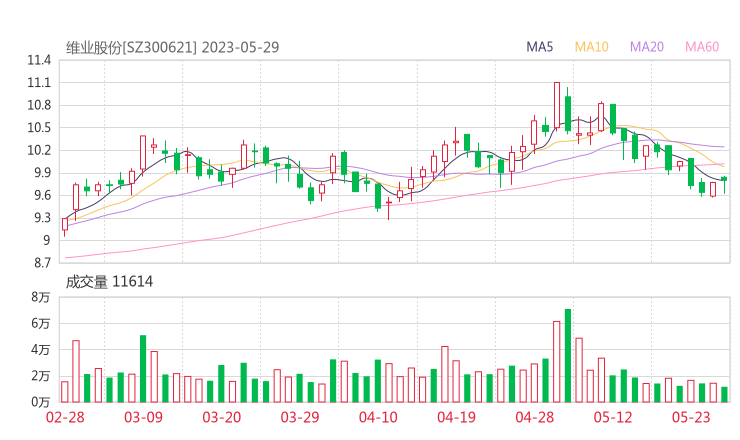Image resolution: width=740 pixels, height=440 pixels.
Task: Click the 04-19 date axis label
Action: [456, 417]
